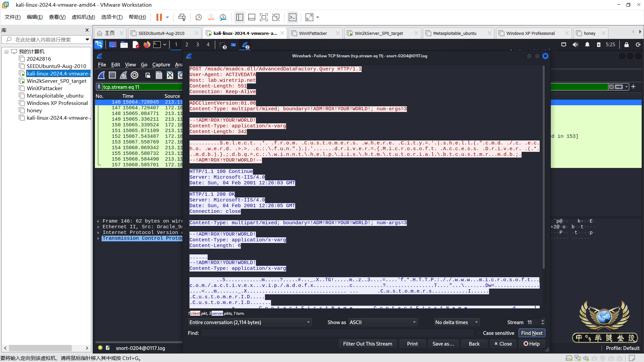
Task: Click into the Find text field
Action: pos(337,333)
